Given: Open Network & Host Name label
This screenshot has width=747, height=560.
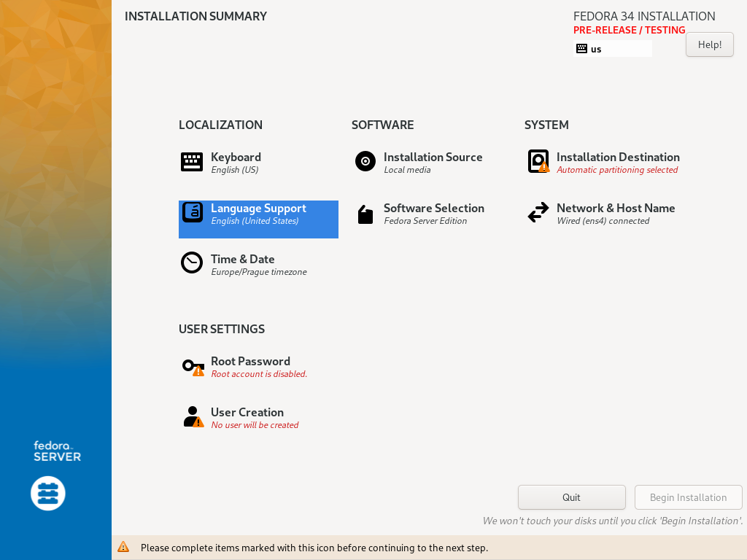Looking at the screenshot, I should tap(616, 208).
